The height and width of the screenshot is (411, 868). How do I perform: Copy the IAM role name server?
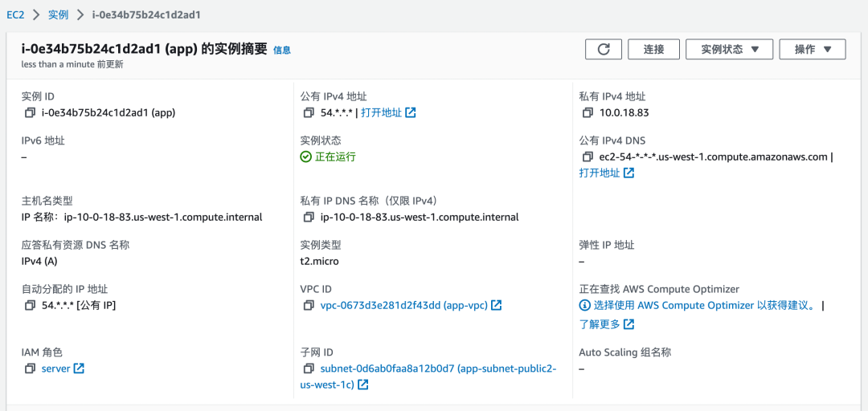pos(30,368)
